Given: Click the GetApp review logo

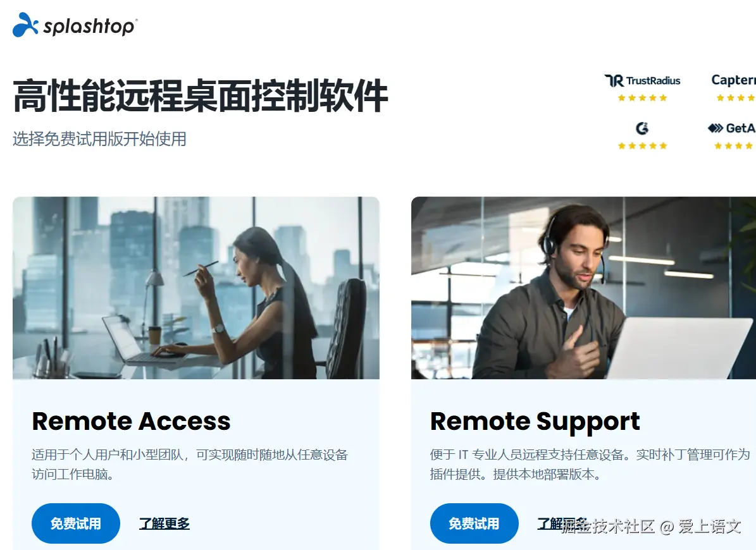Looking at the screenshot, I should (x=731, y=128).
